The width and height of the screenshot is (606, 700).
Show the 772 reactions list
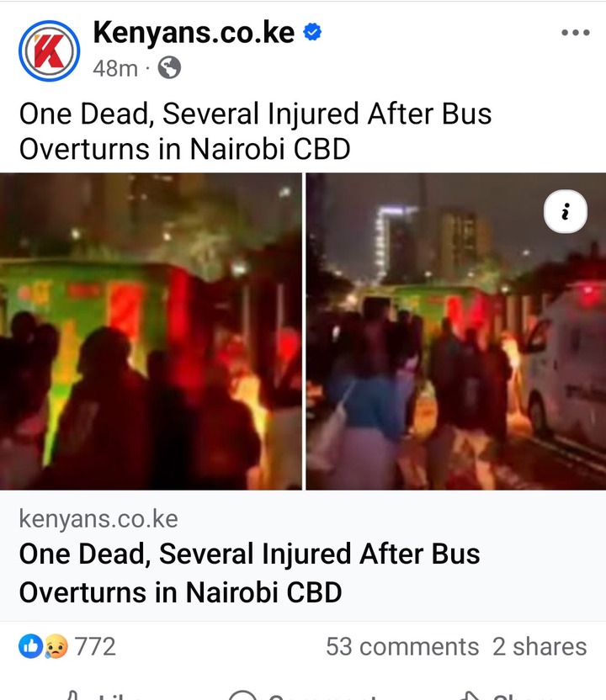tap(95, 646)
